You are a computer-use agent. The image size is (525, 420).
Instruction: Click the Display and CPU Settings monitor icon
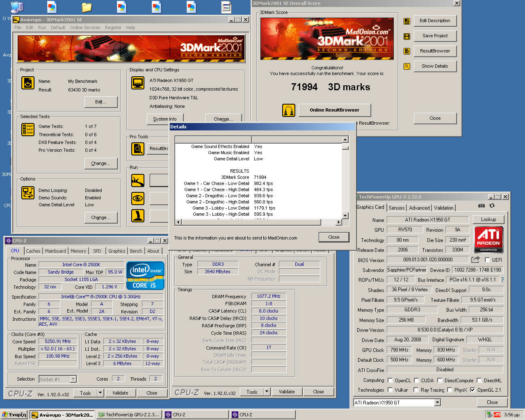(x=138, y=83)
